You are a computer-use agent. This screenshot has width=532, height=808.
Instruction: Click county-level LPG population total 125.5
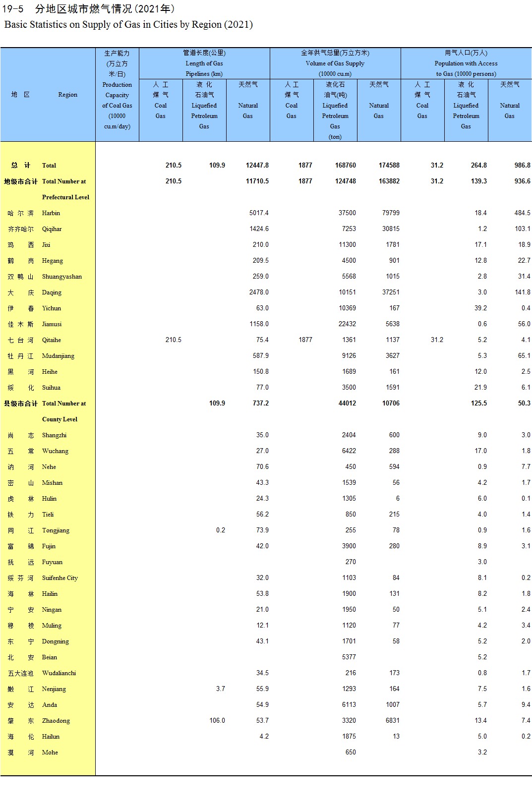479,404
